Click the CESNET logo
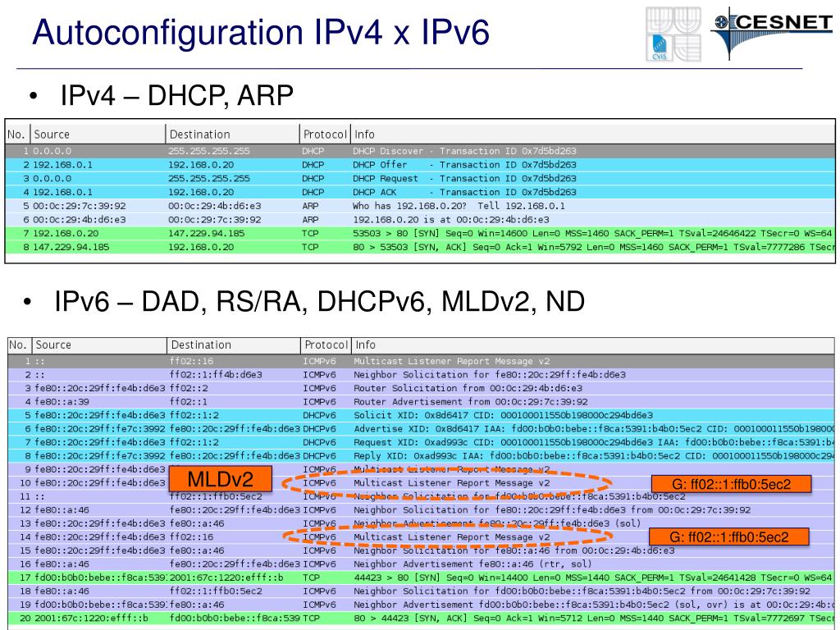840x630 pixels. tap(772, 32)
